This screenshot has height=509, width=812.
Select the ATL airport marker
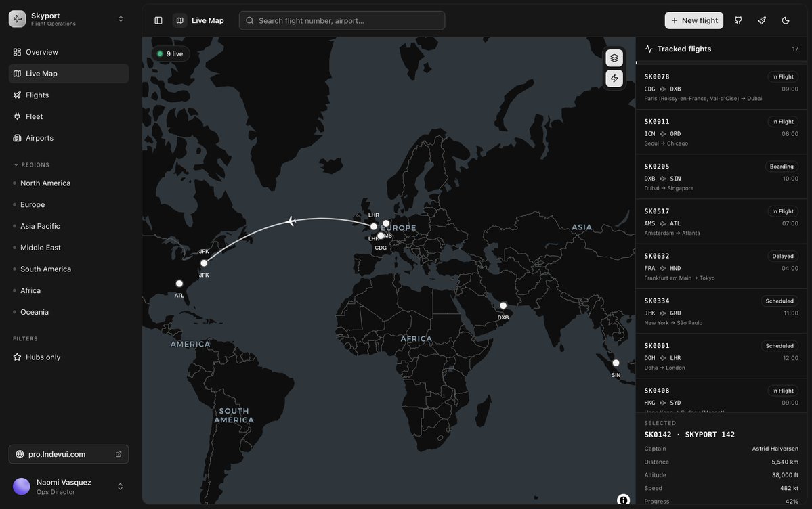179,284
